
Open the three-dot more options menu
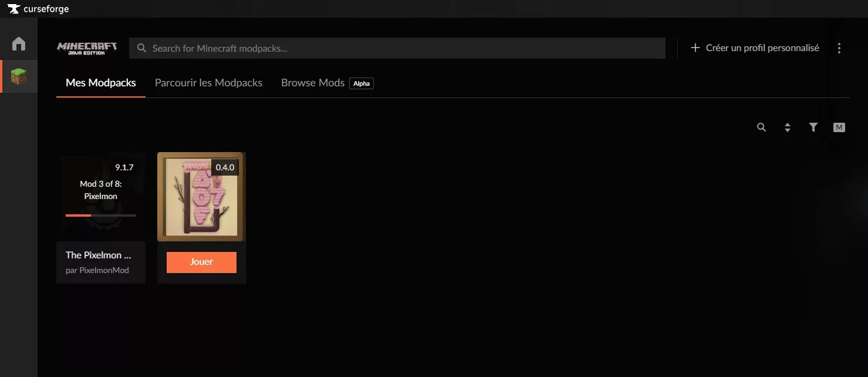tap(839, 48)
